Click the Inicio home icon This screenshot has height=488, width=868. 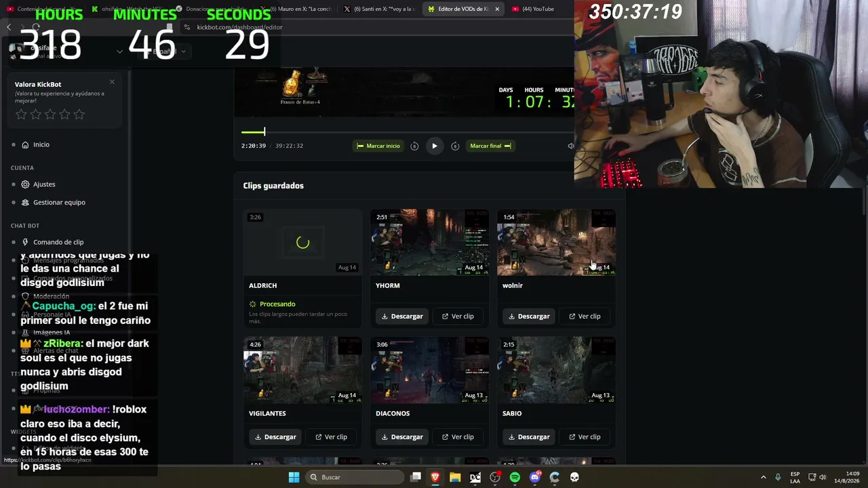(x=25, y=144)
